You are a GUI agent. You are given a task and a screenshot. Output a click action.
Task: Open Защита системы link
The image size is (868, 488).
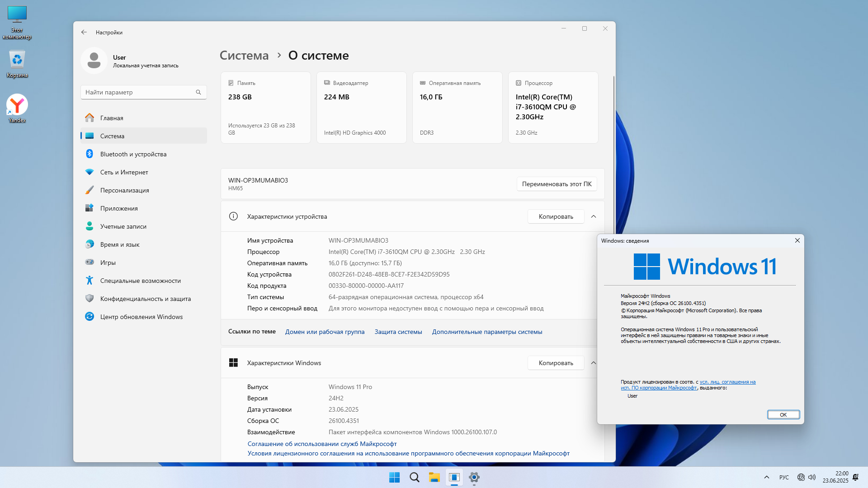coord(398,332)
